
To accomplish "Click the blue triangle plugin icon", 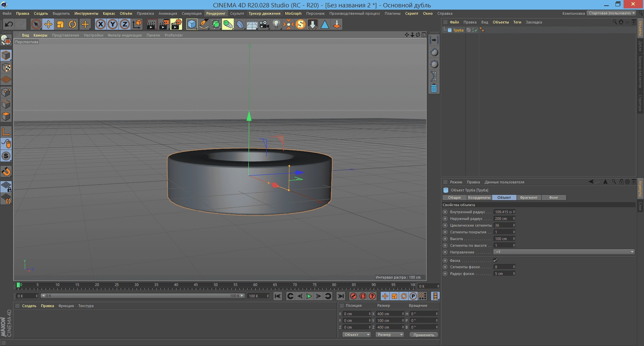I will coord(325,24).
